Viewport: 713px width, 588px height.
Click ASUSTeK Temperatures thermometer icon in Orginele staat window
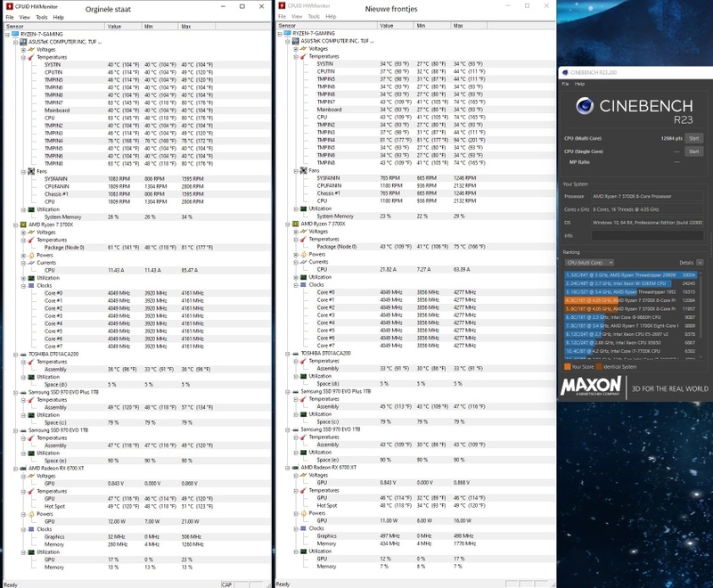[x=31, y=57]
